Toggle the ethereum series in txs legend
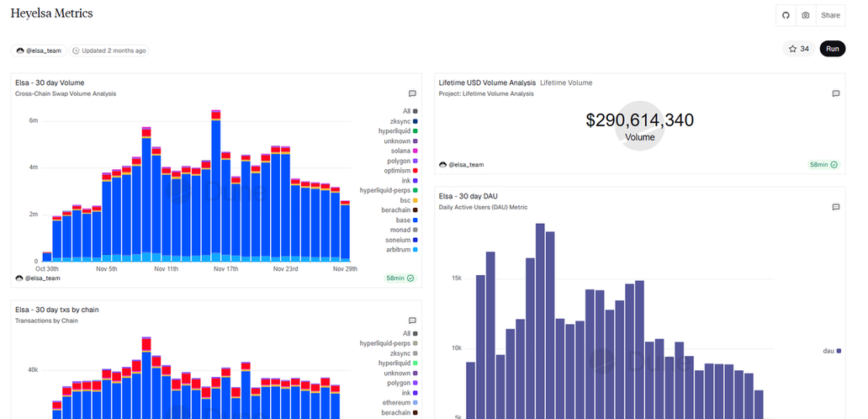The width and height of the screenshot is (868, 419). (x=399, y=403)
